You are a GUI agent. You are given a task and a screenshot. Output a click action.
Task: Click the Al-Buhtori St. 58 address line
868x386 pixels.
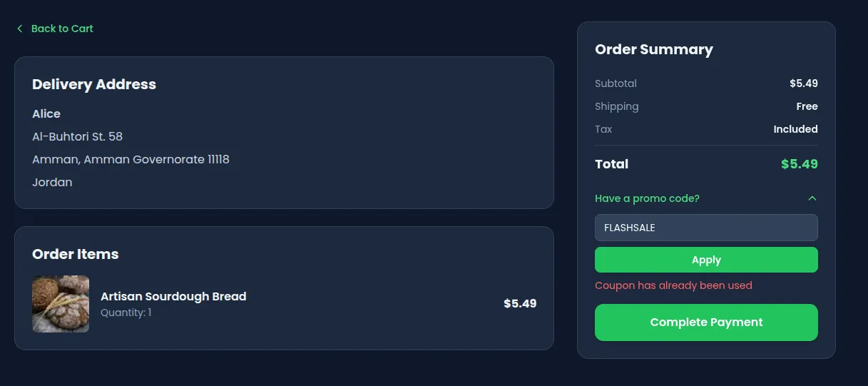click(77, 136)
